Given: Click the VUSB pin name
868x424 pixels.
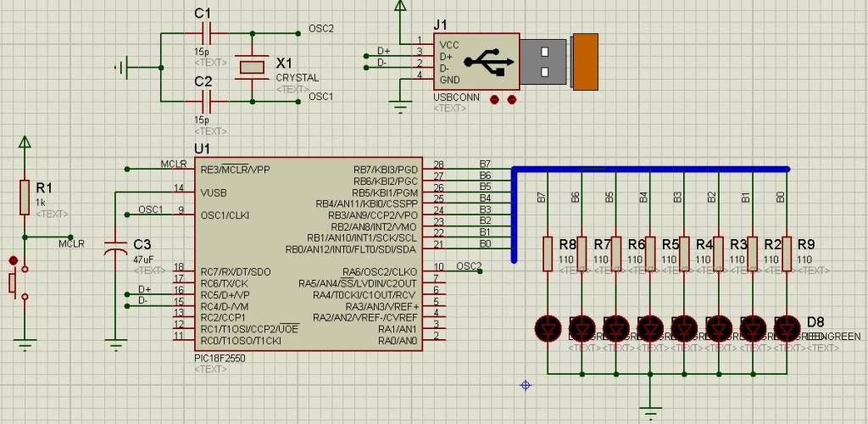Looking at the screenshot, I should pyautogui.click(x=213, y=192).
